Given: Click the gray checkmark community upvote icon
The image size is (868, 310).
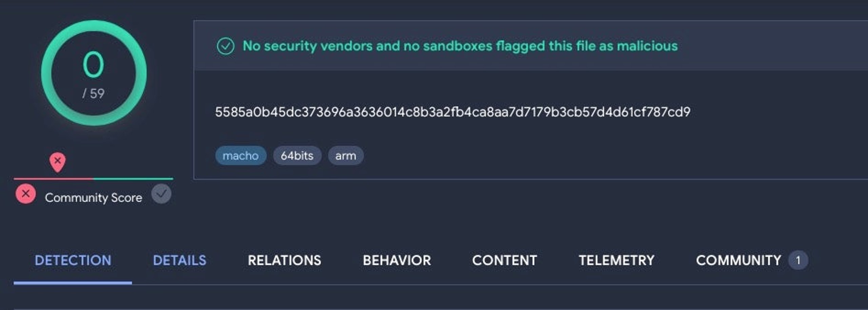Looking at the screenshot, I should coord(161,194).
